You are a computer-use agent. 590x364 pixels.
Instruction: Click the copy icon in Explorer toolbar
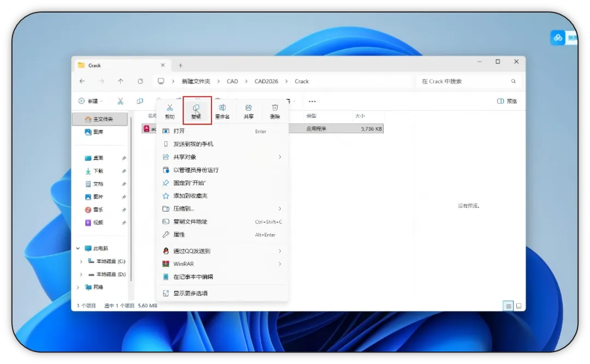(x=140, y=101)
